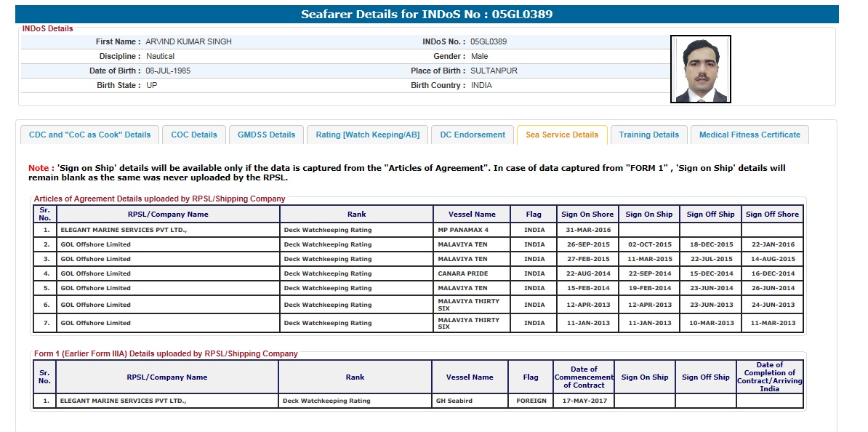
Task: Open the CDC and "CoC as Cook" Details tab
Action: click(89, 135)
